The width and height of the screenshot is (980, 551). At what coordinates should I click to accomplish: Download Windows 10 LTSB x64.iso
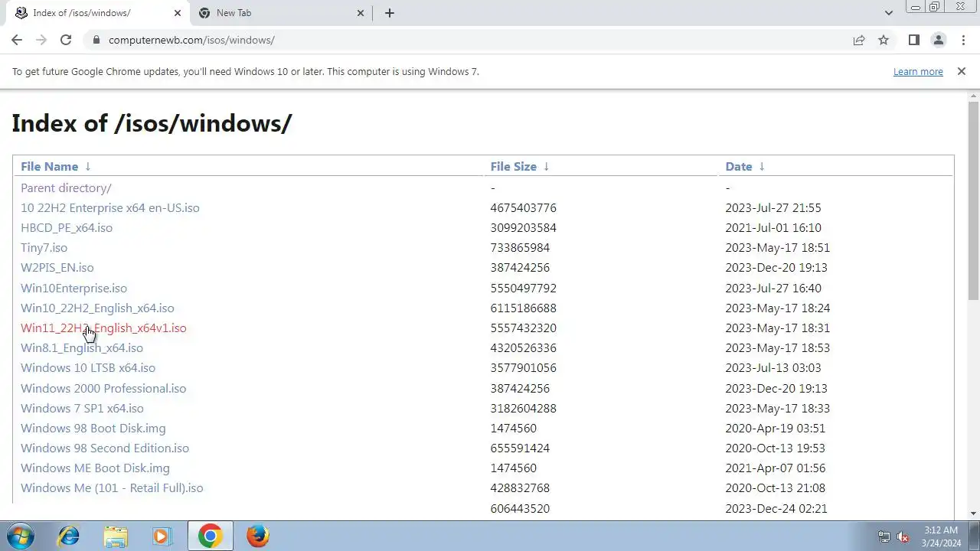pos(88,367)
